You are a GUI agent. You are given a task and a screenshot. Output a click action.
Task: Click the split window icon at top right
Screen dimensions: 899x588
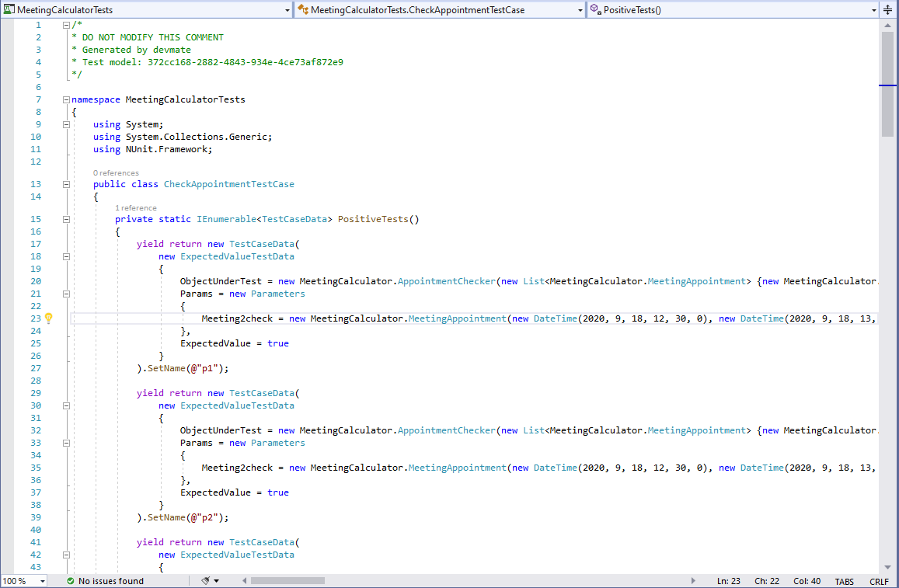[x=888, y=8]
